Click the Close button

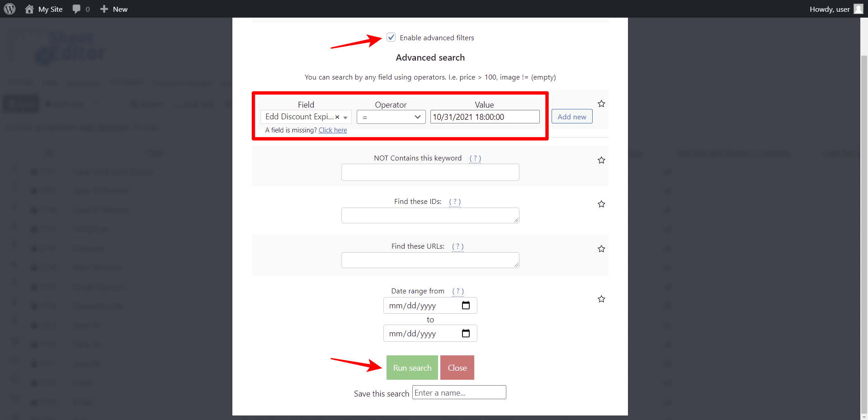click(457, 368)
